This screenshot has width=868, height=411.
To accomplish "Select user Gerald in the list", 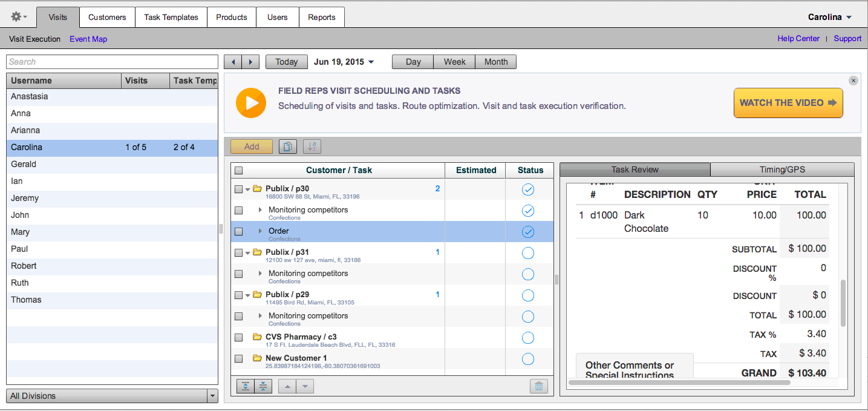I will [113, 164].
